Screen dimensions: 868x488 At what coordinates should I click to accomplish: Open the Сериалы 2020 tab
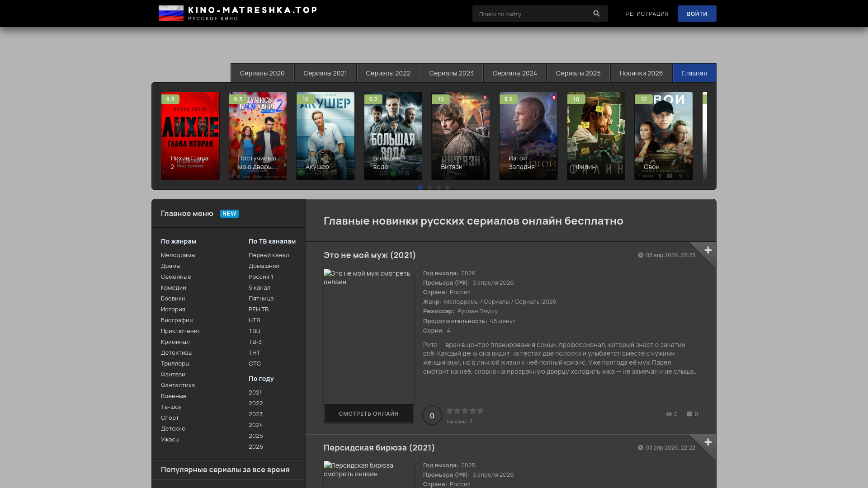(262, 73)
